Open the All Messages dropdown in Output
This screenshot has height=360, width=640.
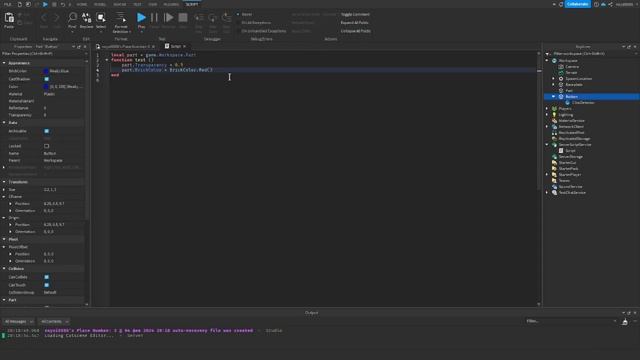tap(18, 322)
